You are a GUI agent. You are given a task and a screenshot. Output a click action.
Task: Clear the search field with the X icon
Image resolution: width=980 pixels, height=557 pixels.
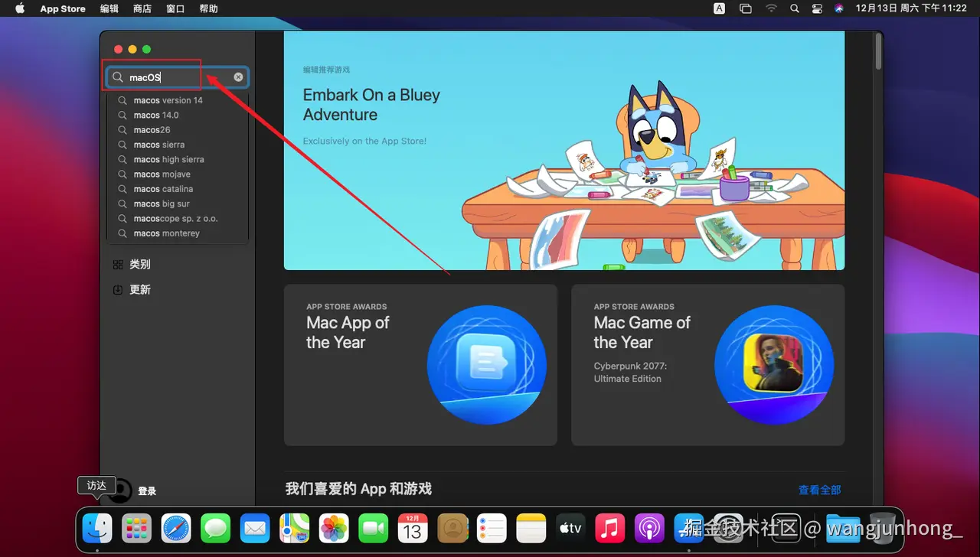239,77
